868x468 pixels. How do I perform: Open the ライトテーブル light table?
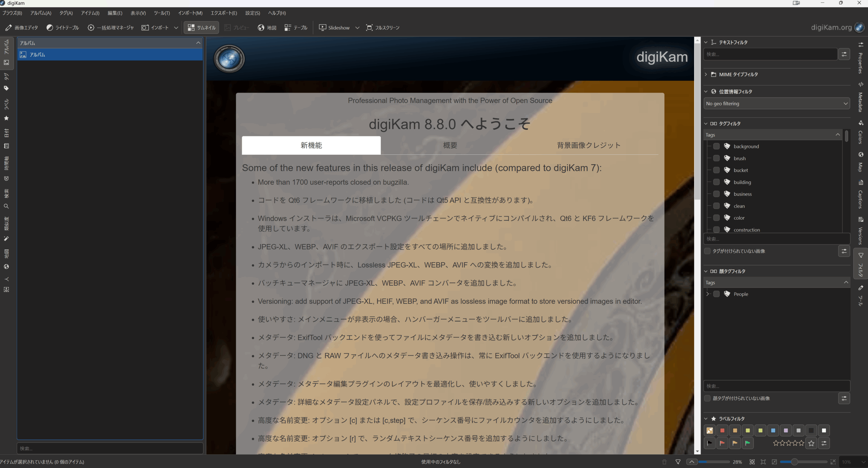[63, 27]
